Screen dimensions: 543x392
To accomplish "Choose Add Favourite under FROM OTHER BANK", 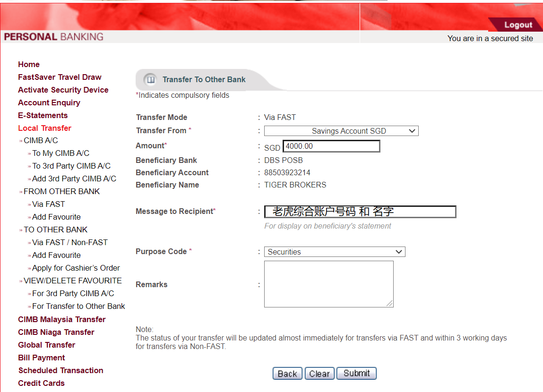I will (x=56, y=217).
